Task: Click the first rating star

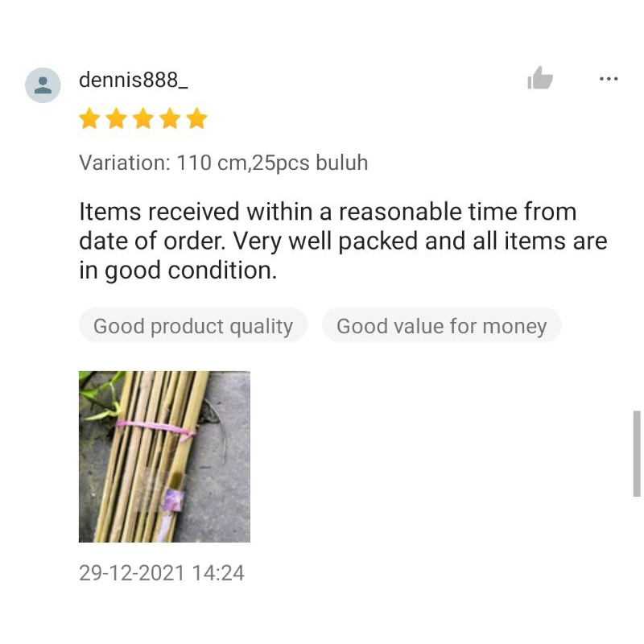Action: [89, 118]
